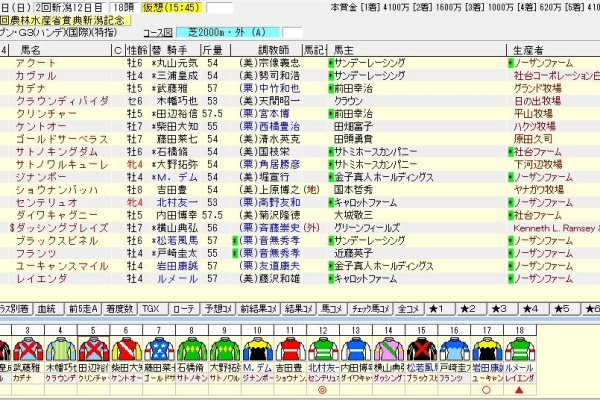Select horse name クラウンディバイダ in the list
Image resolution: width=600 pixels, height=400 pixels.
coord(63,101)
